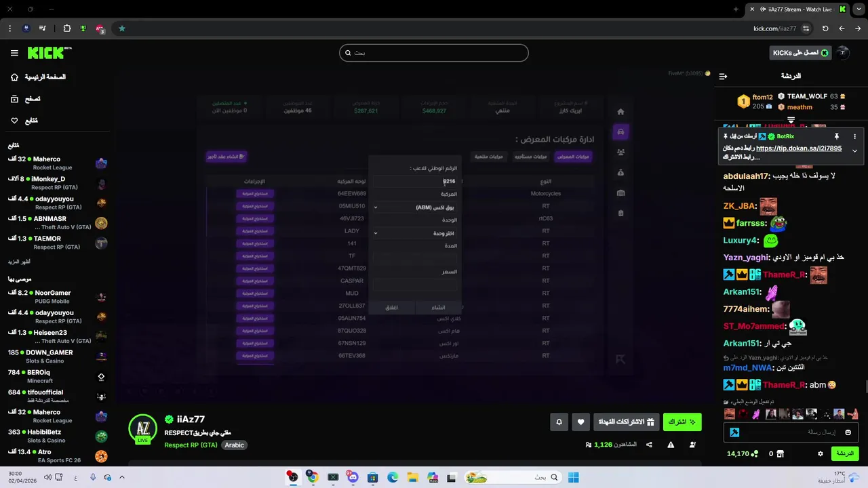Click username Luxury4 in chat
868x488 pixels.
[x=740, y=241]
